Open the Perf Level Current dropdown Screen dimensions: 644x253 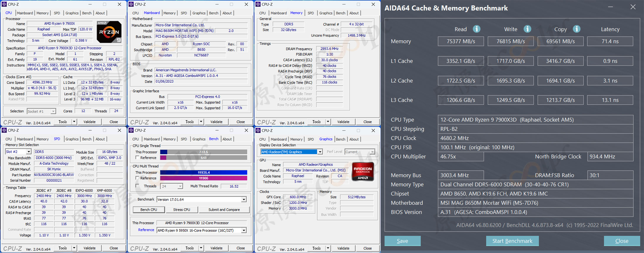click(x=372, y=152)
